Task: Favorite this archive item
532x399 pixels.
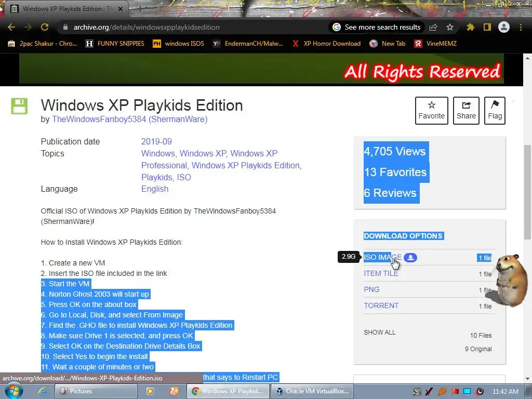Action: click(x=432, y=111)
